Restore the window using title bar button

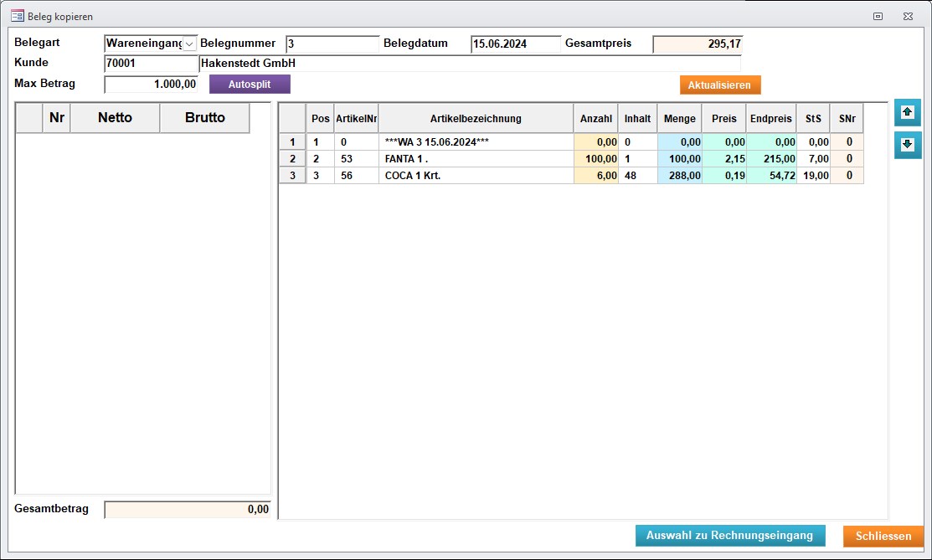coord(878,16)
